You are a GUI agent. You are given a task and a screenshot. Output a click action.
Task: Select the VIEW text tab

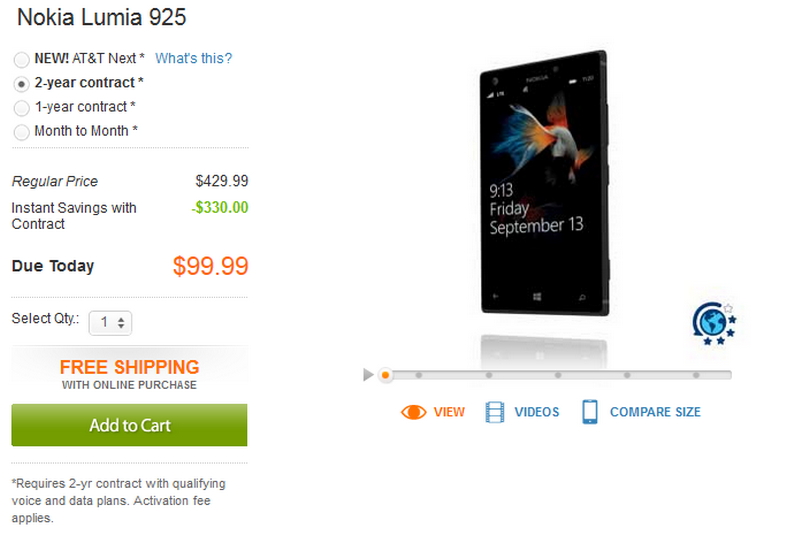pyautogui.click(x=449, y=412)
